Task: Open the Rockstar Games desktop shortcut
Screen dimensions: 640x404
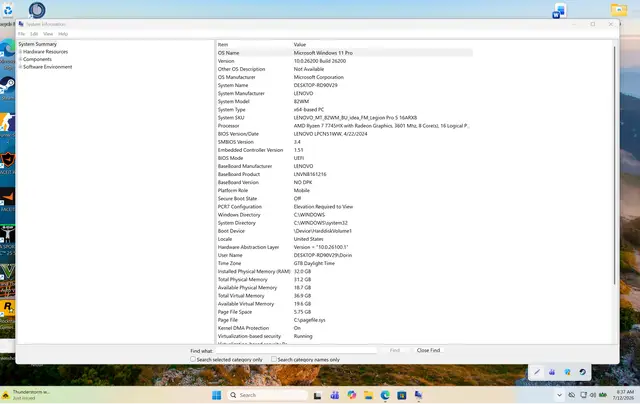Action: pyautogui.click(x=7, y=308)
